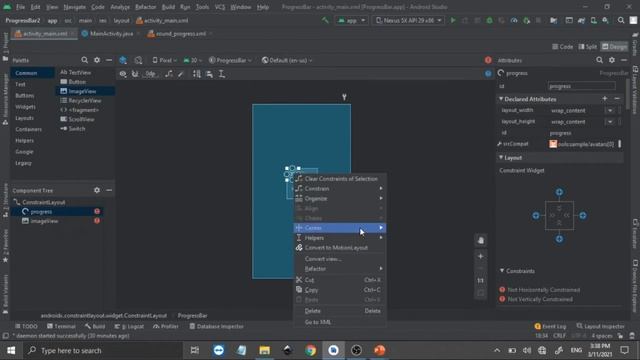Select Delete in the context menu

pyautogui.click(x=340, y=311)
